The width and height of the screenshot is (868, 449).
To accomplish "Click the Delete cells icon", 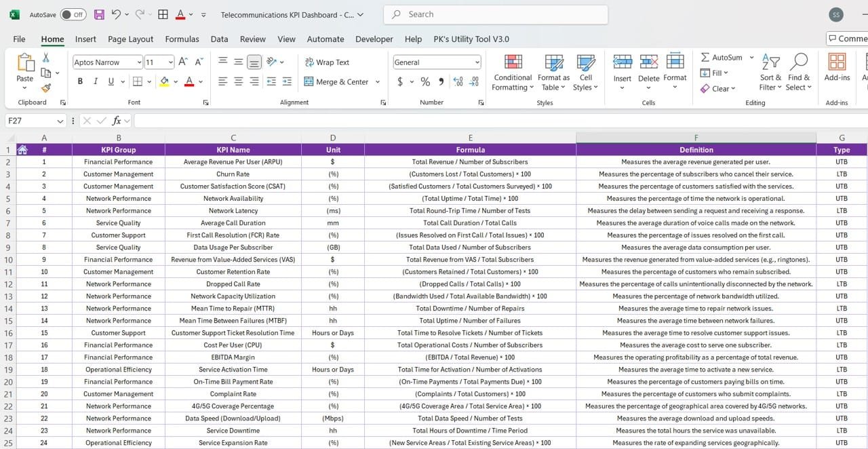I will (649, 62).
